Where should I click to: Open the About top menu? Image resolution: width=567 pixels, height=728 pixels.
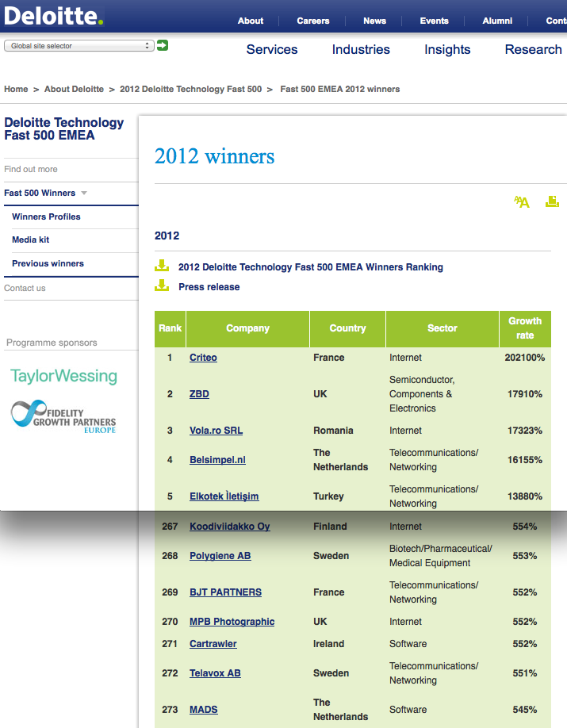point(251,21)
